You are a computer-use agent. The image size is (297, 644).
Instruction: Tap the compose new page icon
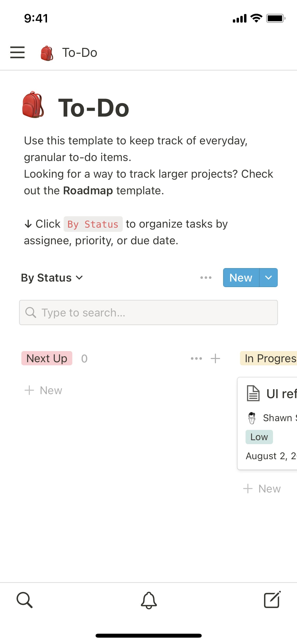[x=272, y=600]
